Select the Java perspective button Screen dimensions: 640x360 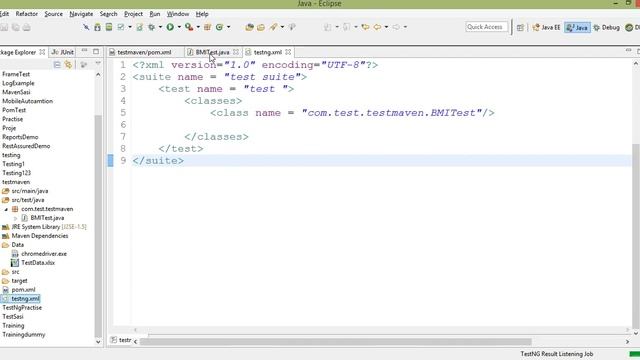click(x=577, y=28)
